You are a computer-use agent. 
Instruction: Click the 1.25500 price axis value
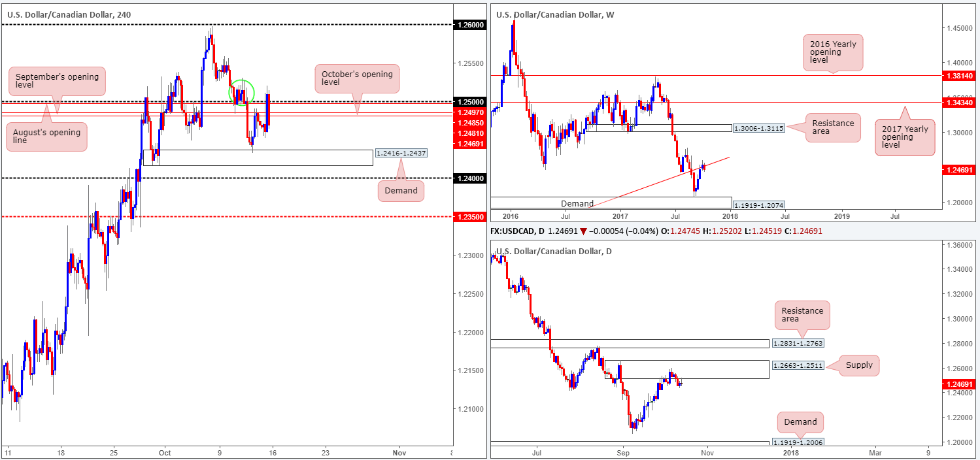[x=472, y=63]
